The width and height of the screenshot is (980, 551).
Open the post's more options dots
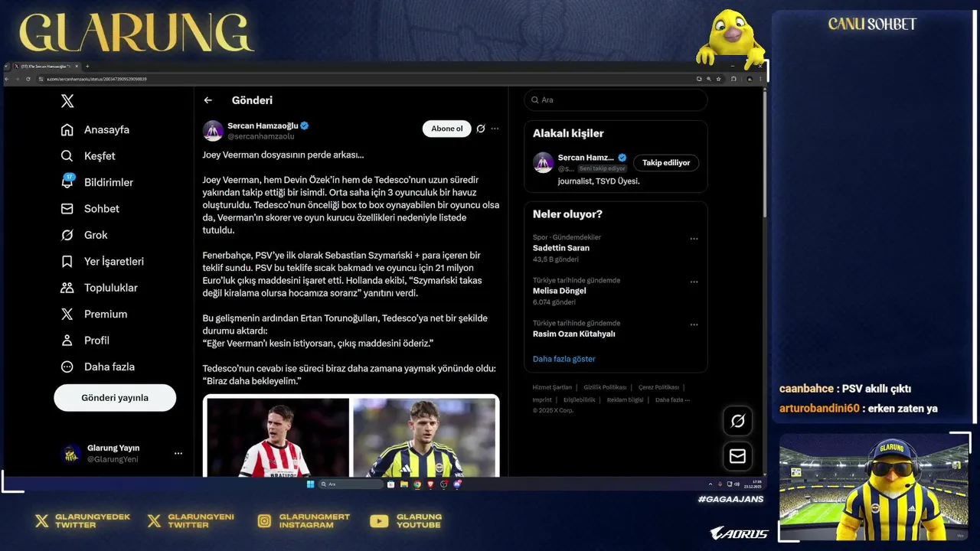pos(495,129)
